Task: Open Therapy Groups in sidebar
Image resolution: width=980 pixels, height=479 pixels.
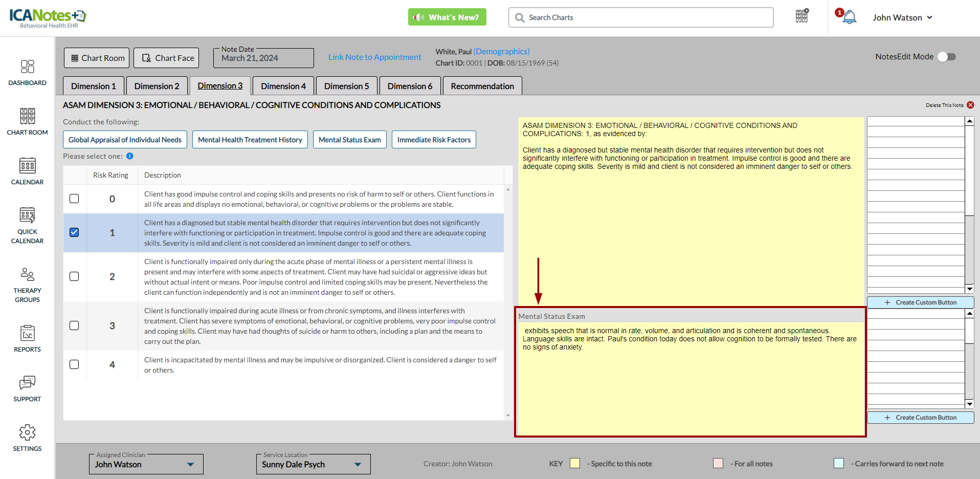Action: [27, 285]
